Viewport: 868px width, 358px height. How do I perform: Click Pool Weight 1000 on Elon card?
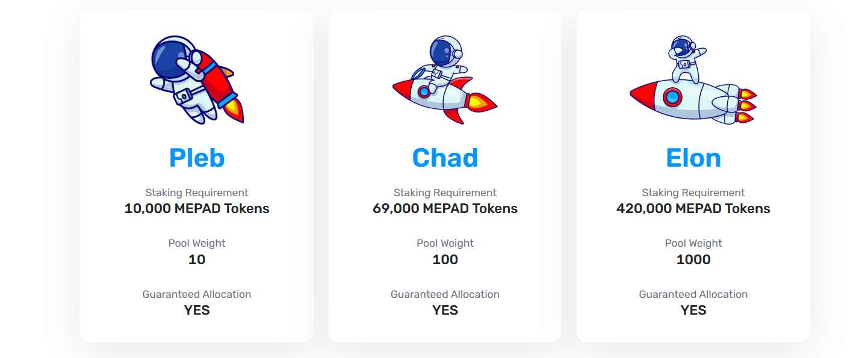click(693, 259)
